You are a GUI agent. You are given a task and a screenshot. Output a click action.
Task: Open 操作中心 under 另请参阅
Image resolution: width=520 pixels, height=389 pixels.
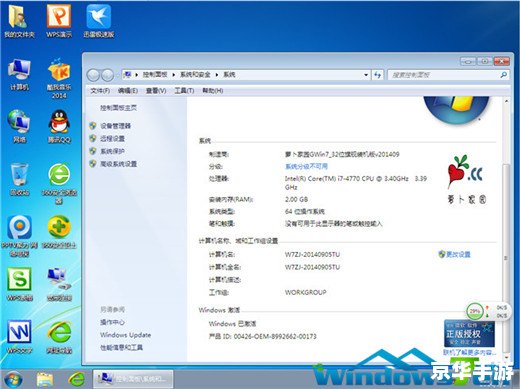(x=112, y=322)
